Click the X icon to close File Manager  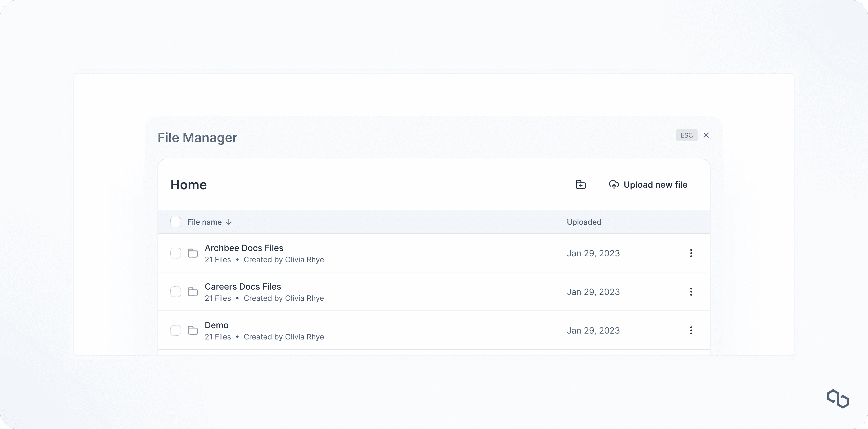click(x=706, y=135)
